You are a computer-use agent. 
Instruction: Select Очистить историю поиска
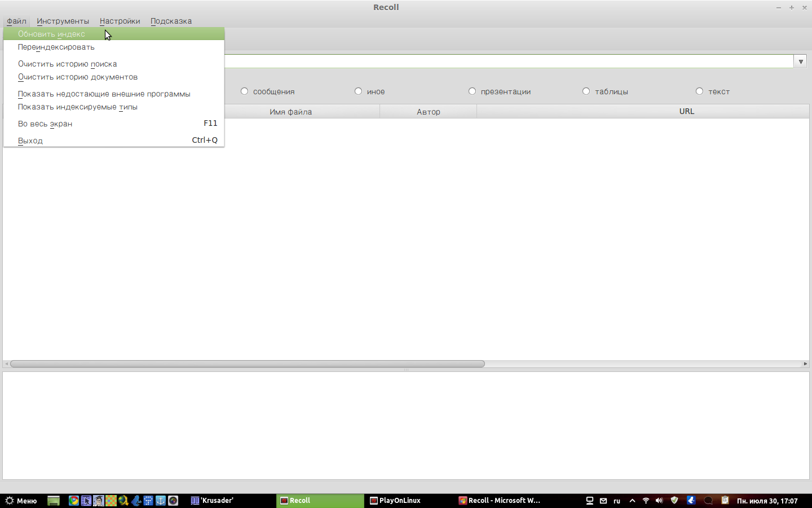click(x=114, y=64)
